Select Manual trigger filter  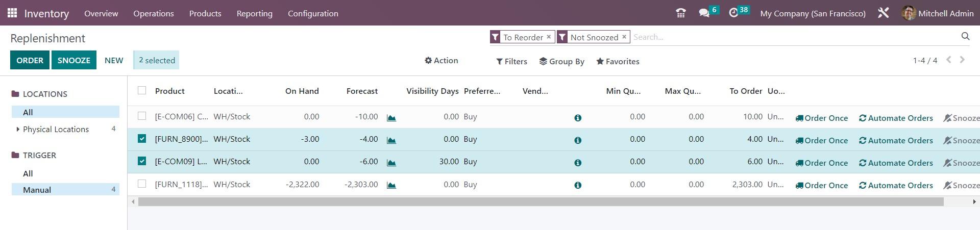[x=65, y=189]
